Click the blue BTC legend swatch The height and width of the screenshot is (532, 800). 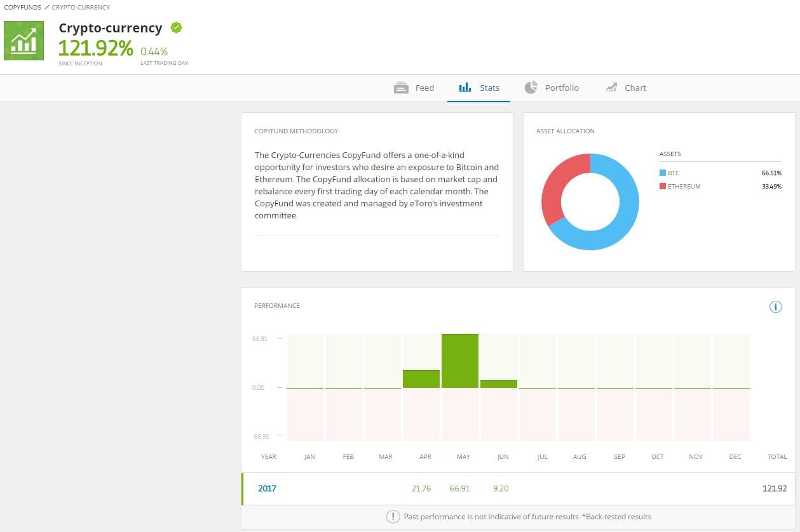(x=663, y=173)
